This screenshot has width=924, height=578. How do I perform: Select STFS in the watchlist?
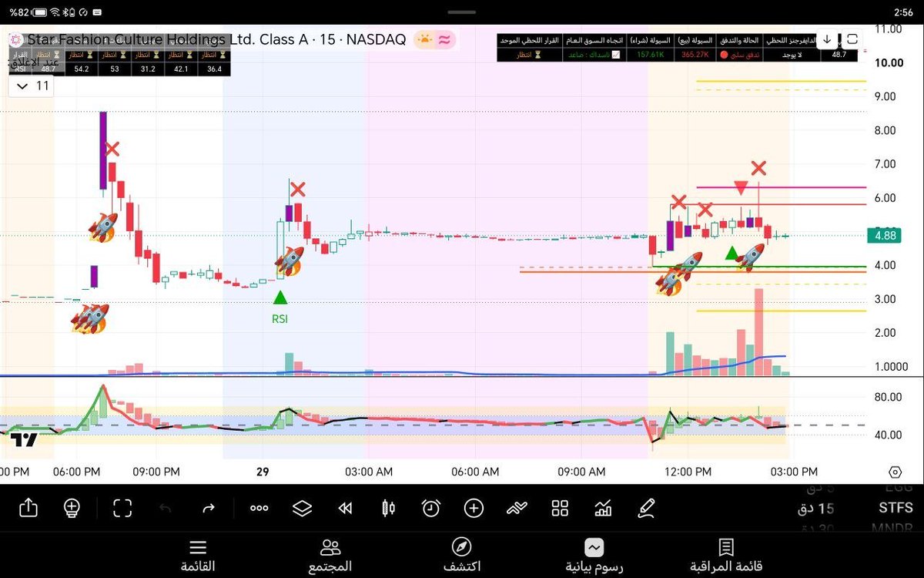click(896, 508)
